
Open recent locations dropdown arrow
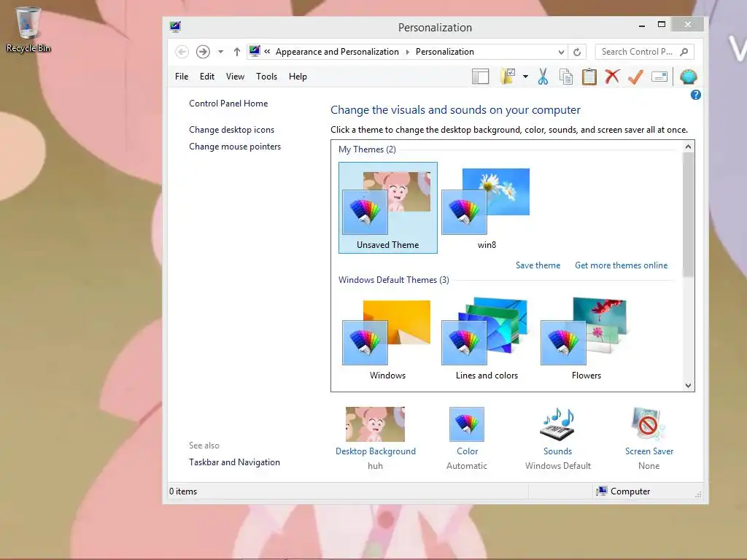pos(220,52)
